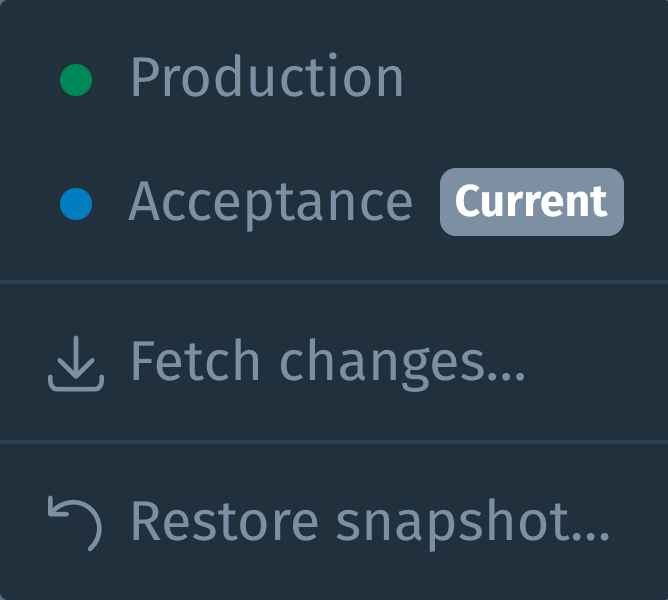Open the Fetch changes… dialog
The height and width of the screenshot is (600, 668).
334,363
